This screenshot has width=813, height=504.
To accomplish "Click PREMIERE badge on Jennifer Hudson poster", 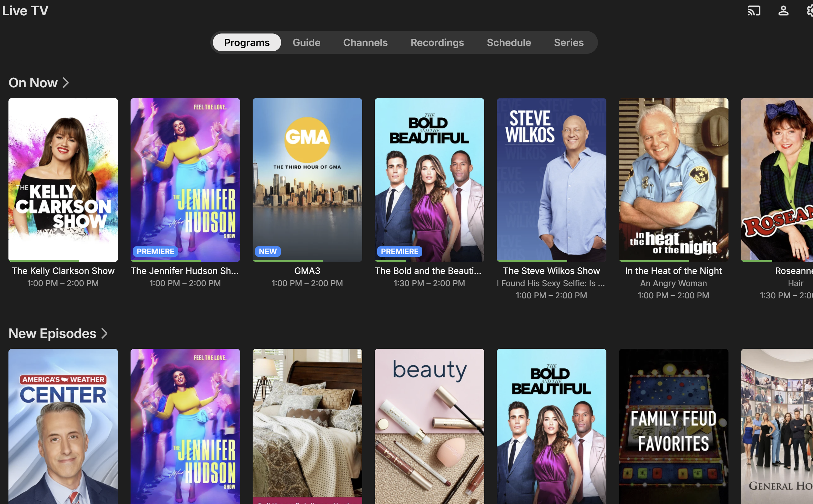I will click(155, 251).
